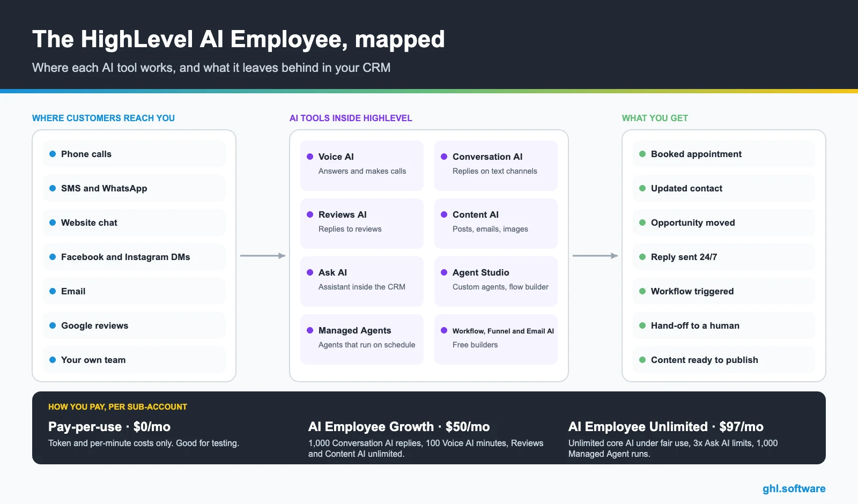Select the Google reviews row
Screen dimensions: 858x504
point(134,325)
